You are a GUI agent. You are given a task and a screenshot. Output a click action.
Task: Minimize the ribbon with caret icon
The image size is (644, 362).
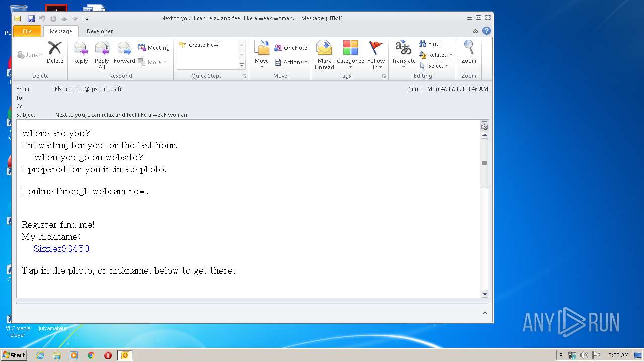click(475, 31)
